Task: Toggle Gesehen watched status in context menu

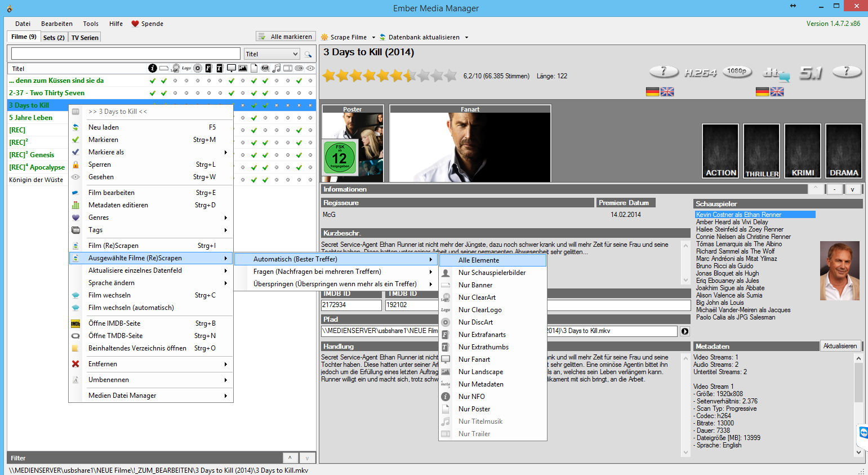Action: point(151,177)
